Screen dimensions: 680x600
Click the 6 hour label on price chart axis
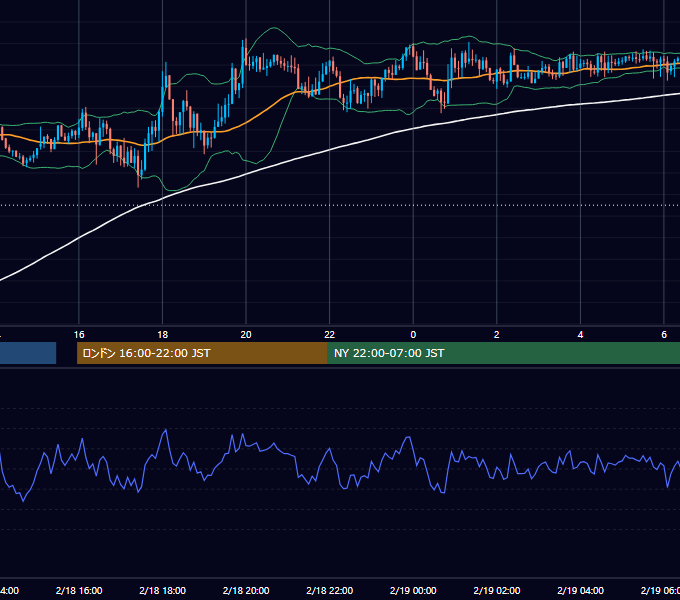664,335
